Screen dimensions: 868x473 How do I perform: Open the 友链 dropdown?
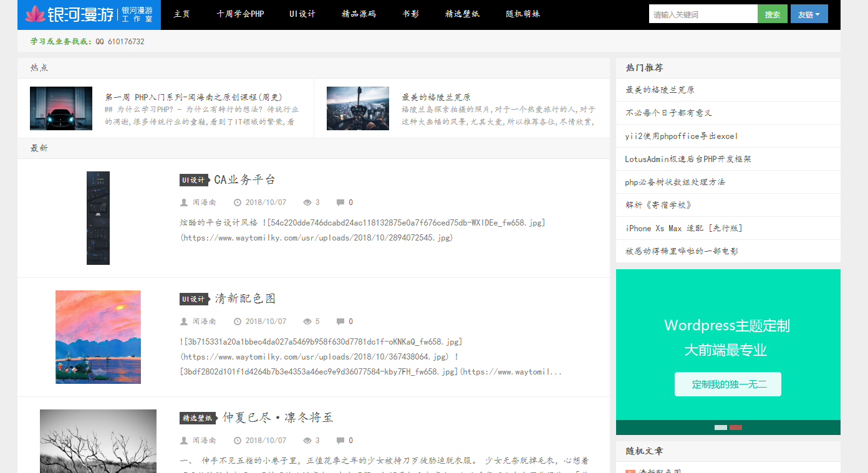[x=809, y=14]
